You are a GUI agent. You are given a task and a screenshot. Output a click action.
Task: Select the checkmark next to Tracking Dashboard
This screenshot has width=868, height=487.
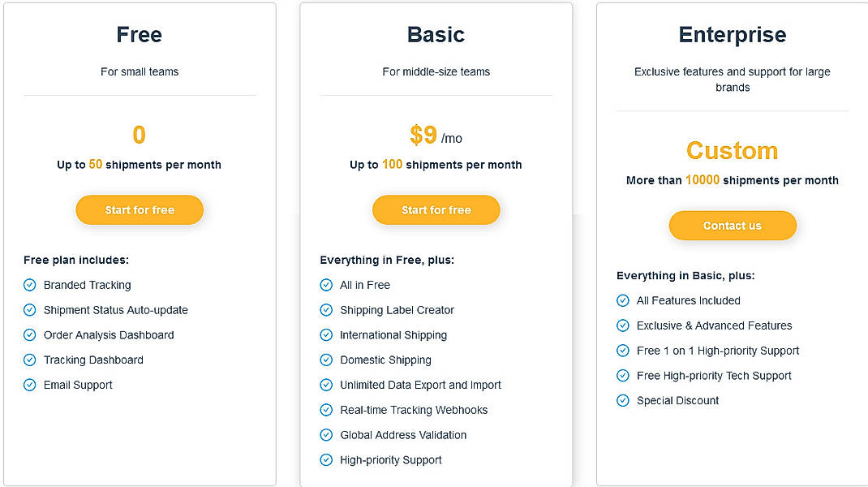29,360
